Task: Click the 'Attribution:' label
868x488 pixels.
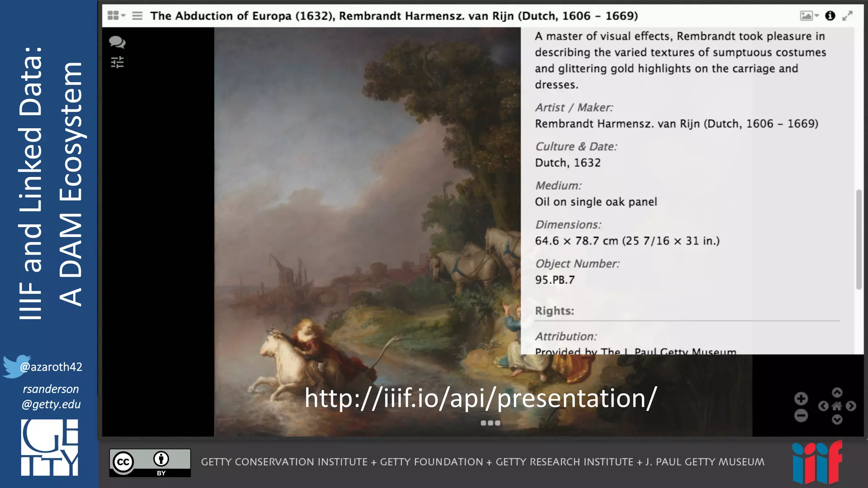Action: [x=566, y=336]
